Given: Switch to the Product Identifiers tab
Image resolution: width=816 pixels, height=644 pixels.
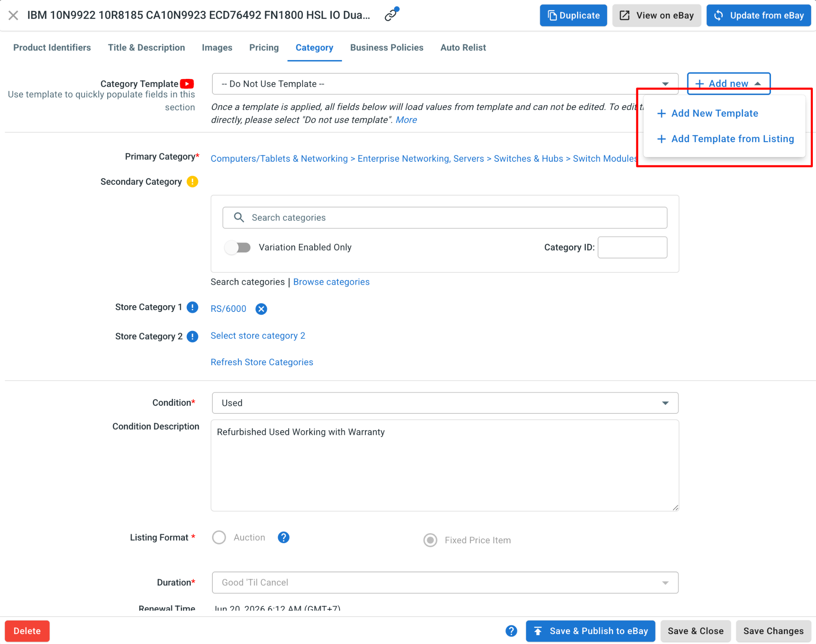Looking at the screenshot, I should (x=52, y=48).
